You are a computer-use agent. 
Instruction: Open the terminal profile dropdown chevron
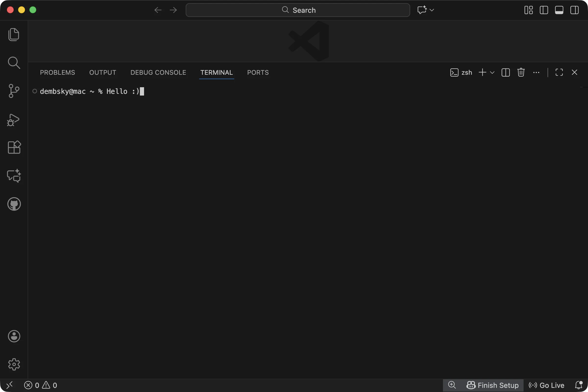point(493,72)
